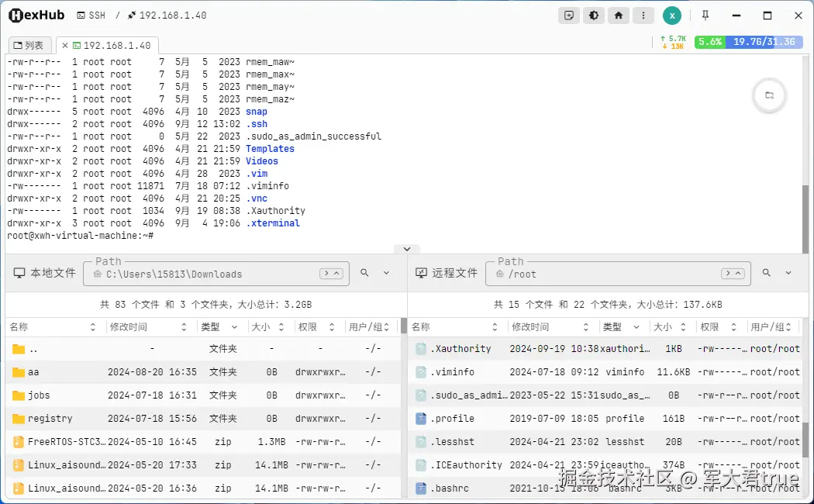Toggle sorting on the remote 大小 column

684,326
